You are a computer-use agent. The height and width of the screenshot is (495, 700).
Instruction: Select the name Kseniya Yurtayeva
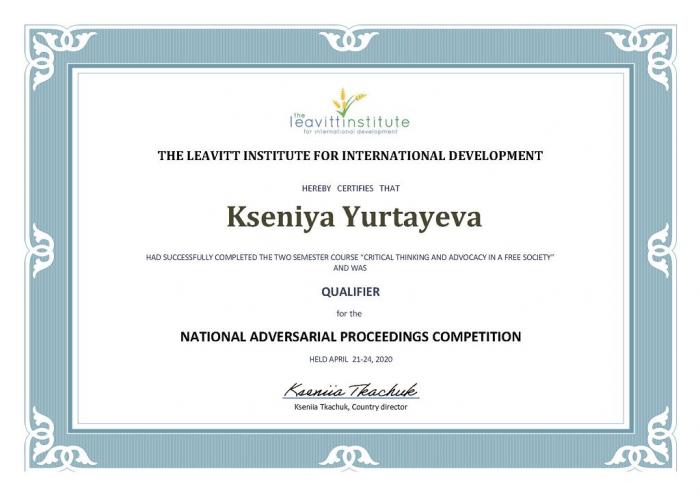[x=350, y=216]
